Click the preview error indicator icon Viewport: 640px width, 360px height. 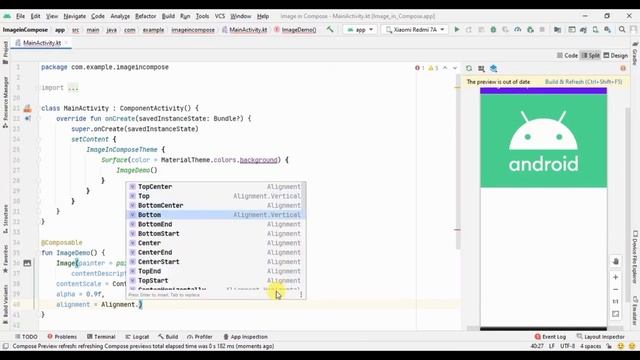[623, 68]
